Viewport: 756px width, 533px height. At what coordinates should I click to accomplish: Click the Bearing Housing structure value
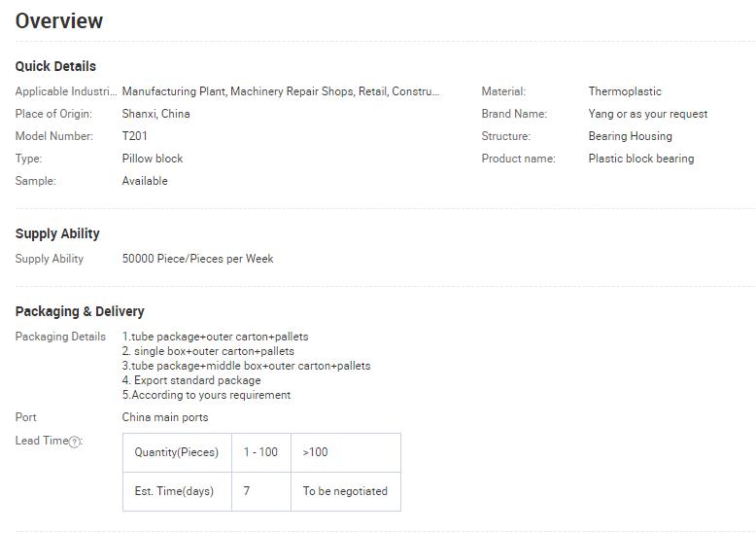point(630,136)
